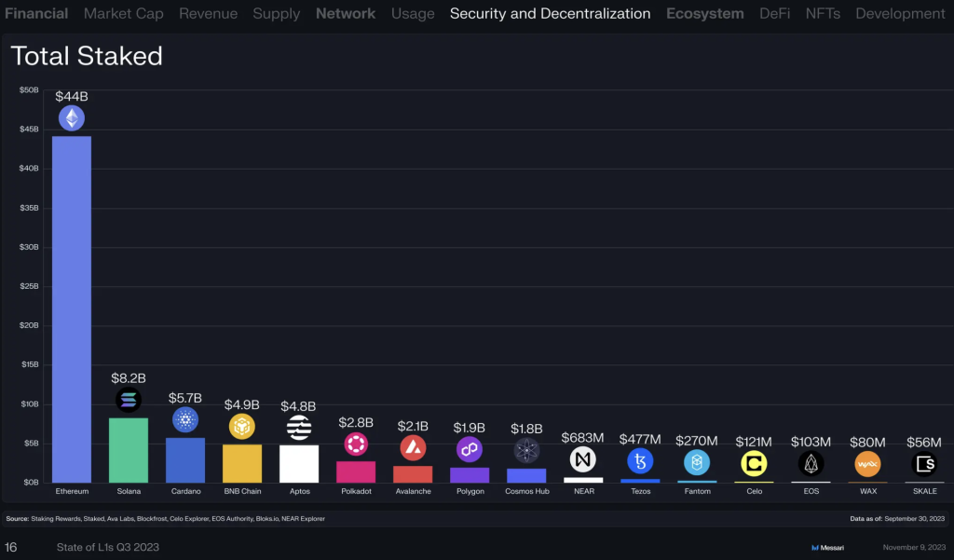Screen dimensions: 954x560
Task: Click the green Solana bar
Action: tap(129, 450)
